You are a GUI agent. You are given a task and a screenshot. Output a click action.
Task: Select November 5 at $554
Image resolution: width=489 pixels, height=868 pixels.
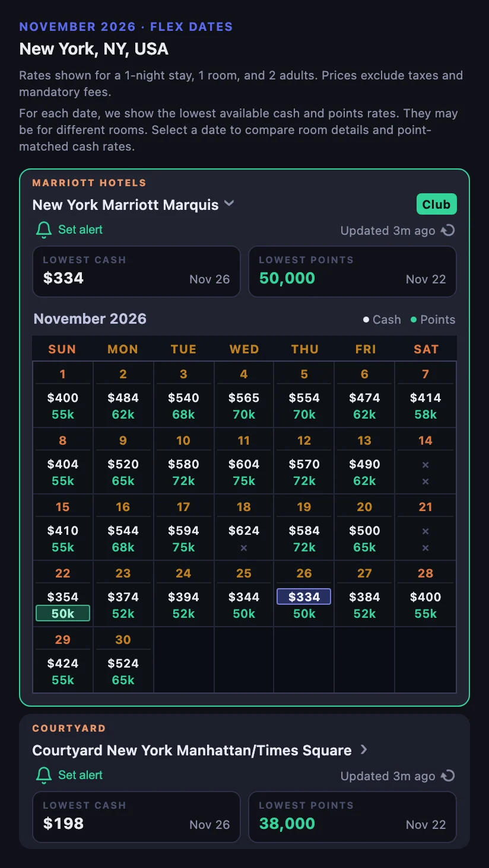pos(304,394)
